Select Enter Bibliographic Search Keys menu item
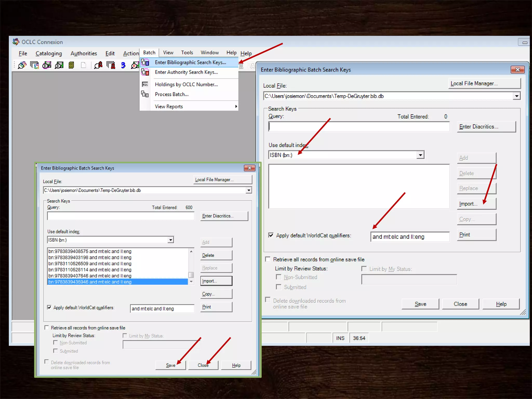Viewport: 532px width, 399px height. click(190, 62)
